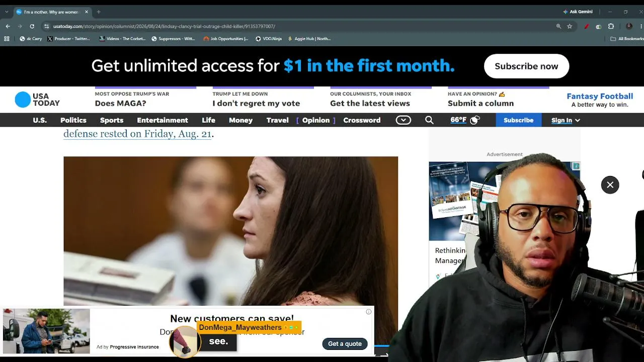Open the 'Does MAGA?' promo link
Image resolution: width=644 pixels, height=362 pixels.
coord(120,103)
